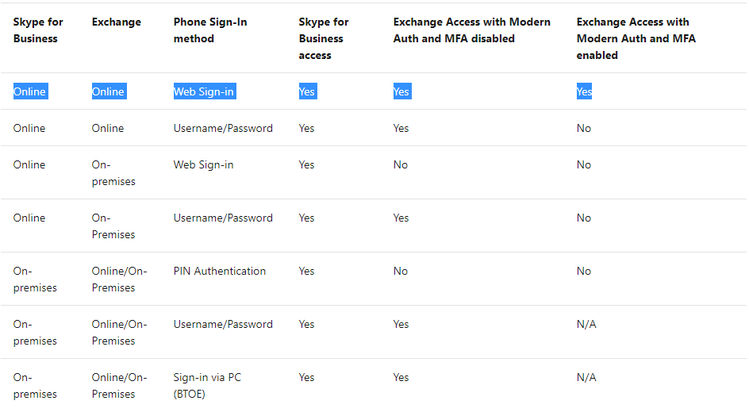Screen dimensions: 749x413
Task: Select the Sign-in via PC (BTOE) cell
Action: 207,386
